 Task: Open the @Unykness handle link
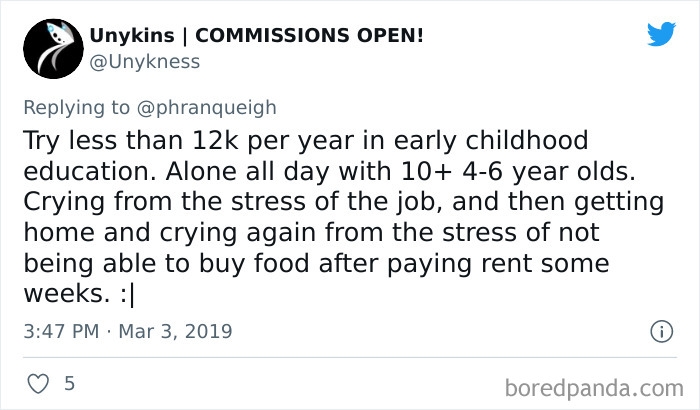click(x=145, y=62)
